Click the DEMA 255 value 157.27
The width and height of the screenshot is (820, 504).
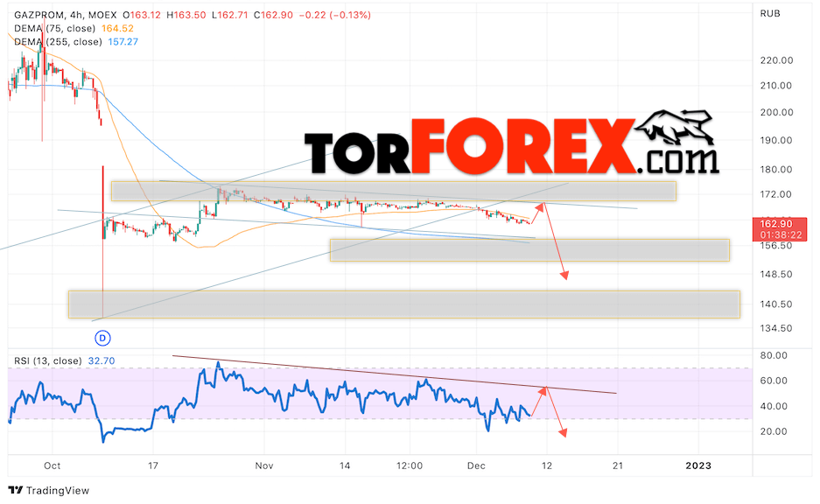tap(123, 41)
